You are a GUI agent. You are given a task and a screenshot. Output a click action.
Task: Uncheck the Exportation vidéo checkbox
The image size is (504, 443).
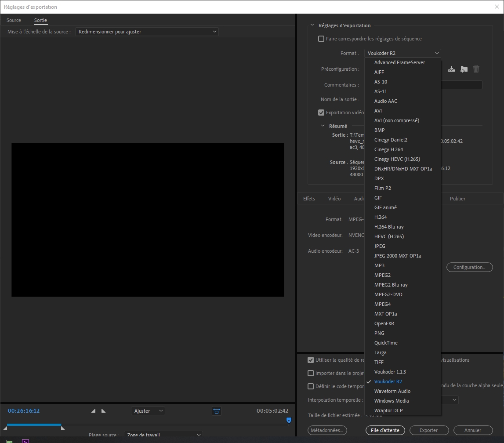tap(321, 113)
